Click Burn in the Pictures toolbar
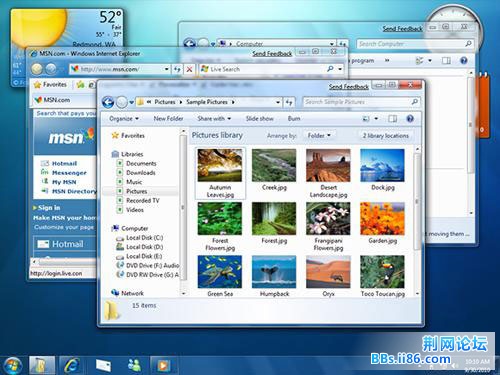Image resolution: width=500 pixels, height=375 pixels. [294, 119]
